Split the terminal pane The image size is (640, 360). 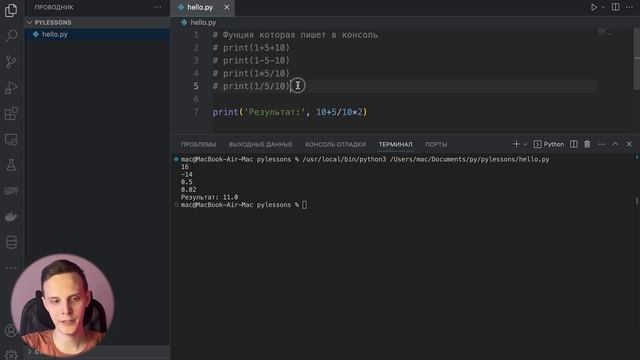coord(573,144)
